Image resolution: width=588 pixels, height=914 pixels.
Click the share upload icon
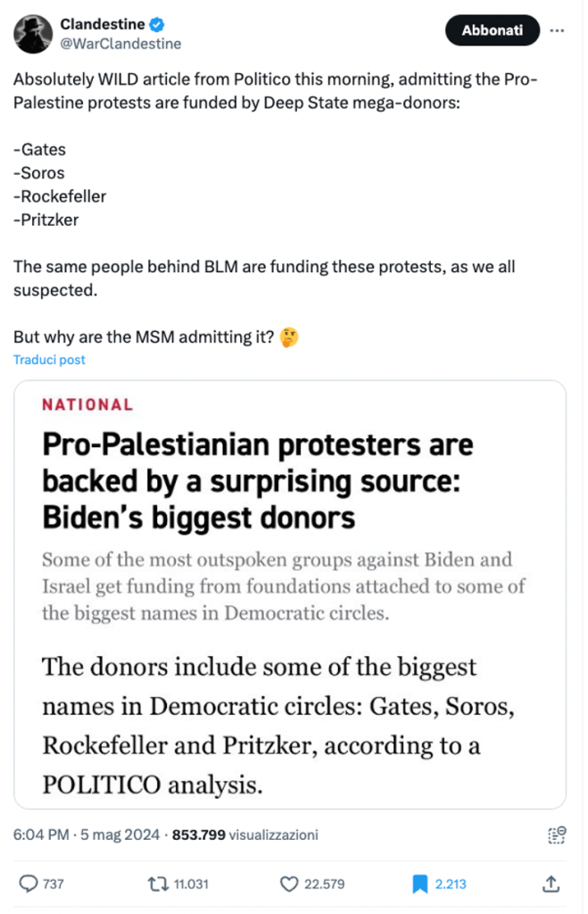pyautogui.click(x=551, y=884)
